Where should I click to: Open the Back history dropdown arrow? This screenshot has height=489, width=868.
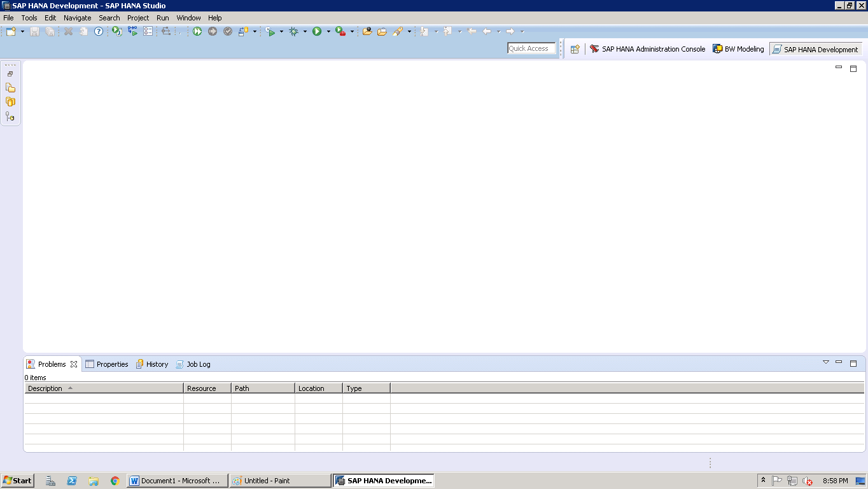498,31
